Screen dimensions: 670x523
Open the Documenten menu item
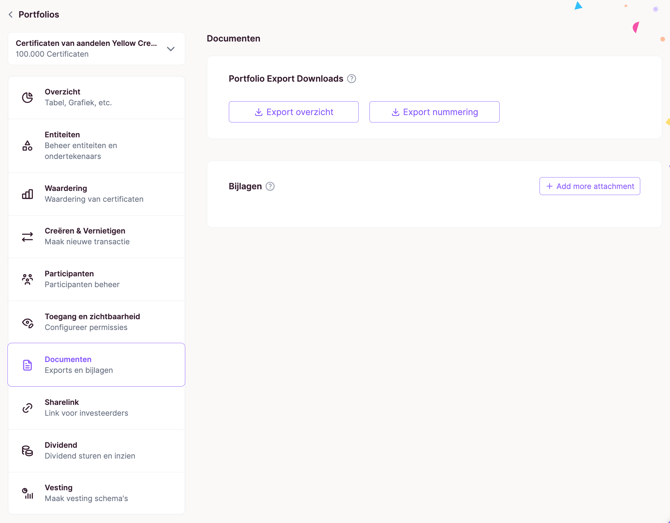[x=96, y=365]
